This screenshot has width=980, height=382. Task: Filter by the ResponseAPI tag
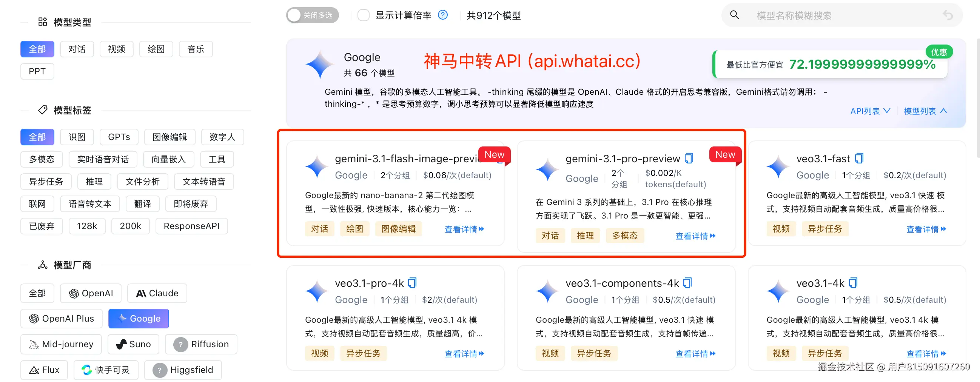[x=192, y=226]
